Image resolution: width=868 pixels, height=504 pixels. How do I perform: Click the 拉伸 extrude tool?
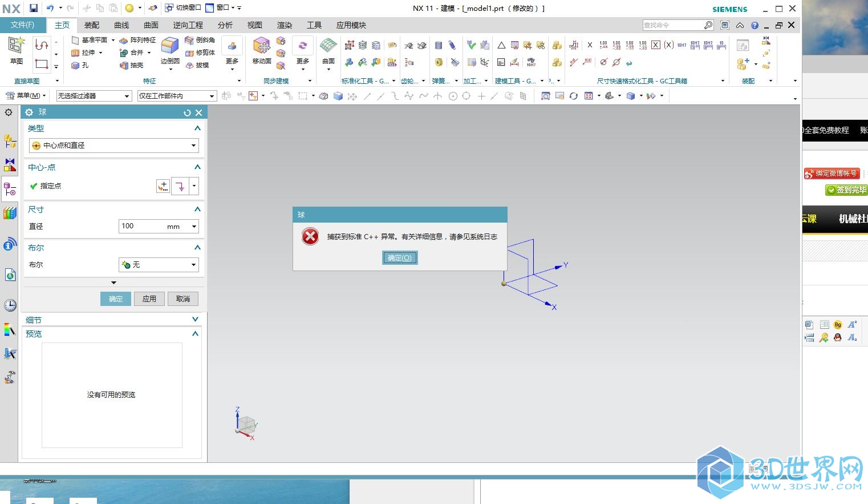pyautogui.click(x=83, y=53)
